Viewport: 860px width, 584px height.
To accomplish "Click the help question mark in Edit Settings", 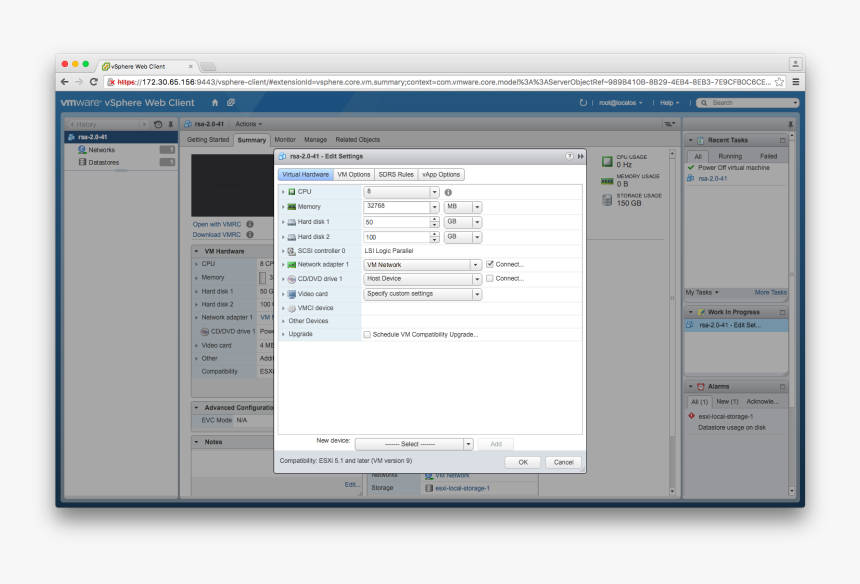I will tap(569, 156).
